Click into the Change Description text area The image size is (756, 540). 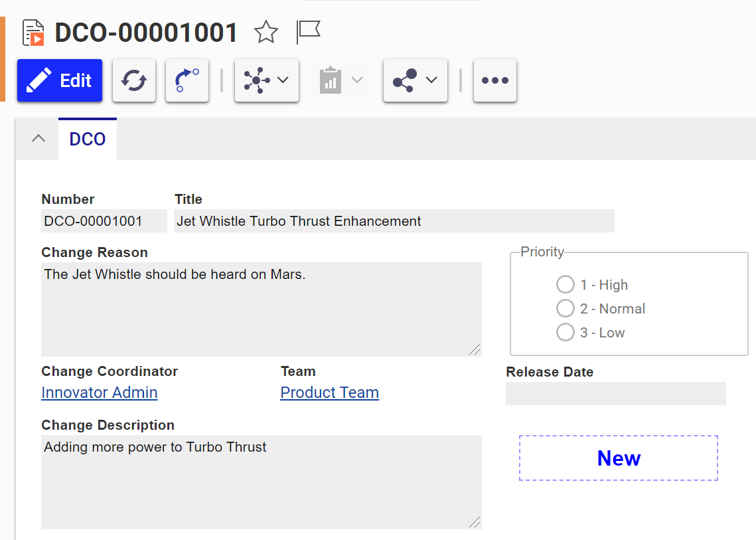coord(262,482)
